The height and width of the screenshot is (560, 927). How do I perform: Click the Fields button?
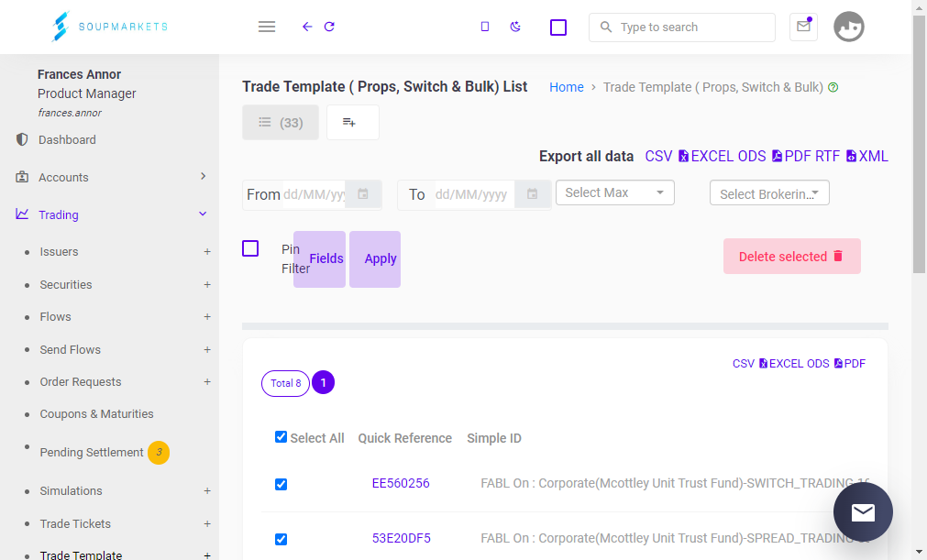[320, 258]
